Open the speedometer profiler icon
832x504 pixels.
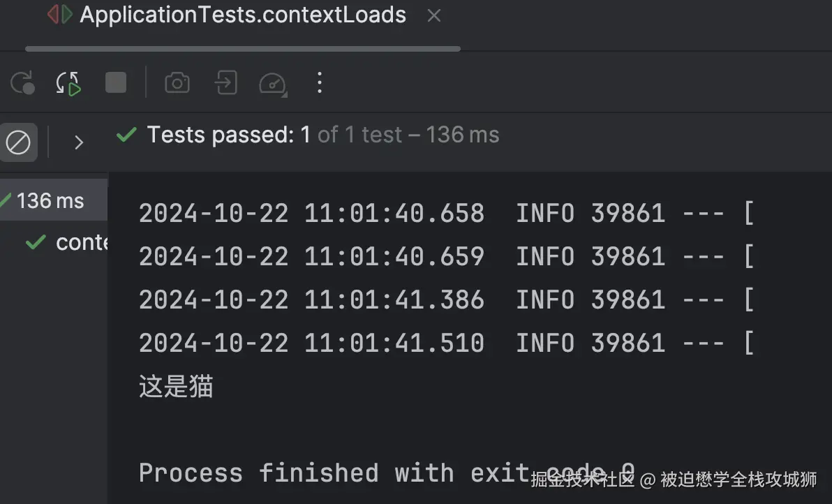272,83
